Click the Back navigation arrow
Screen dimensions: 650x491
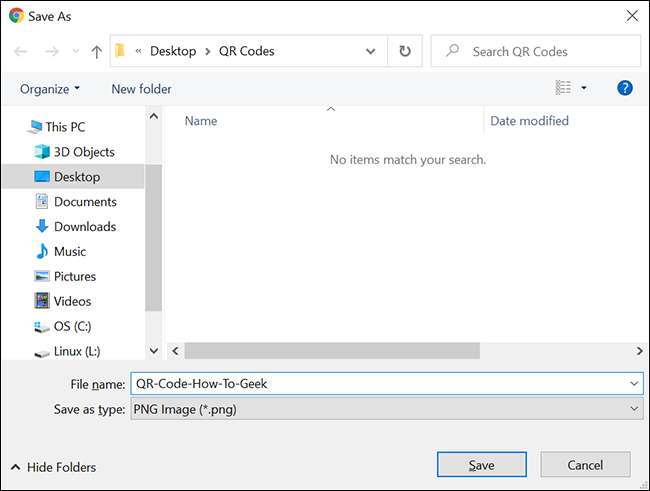[22, 51]
